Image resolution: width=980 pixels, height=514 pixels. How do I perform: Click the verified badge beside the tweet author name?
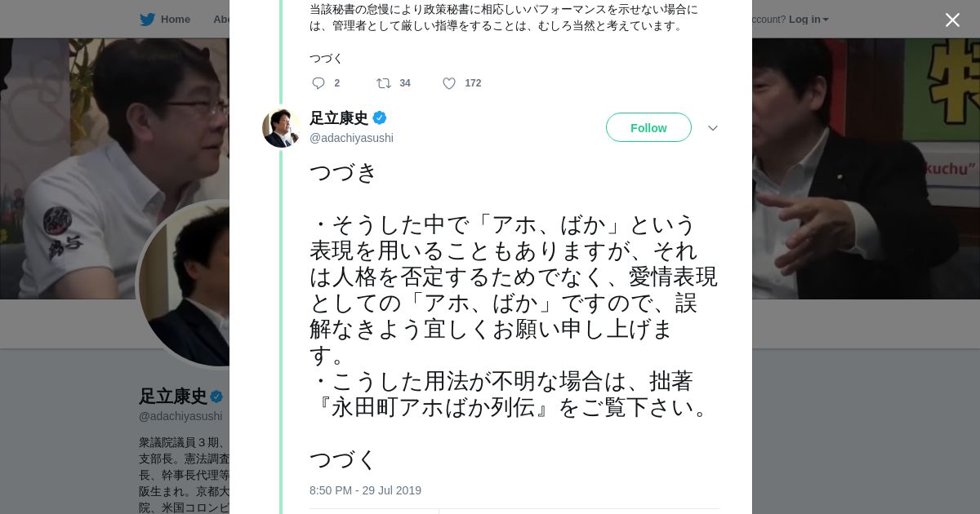pyautogui.click(x=380, y=118)
